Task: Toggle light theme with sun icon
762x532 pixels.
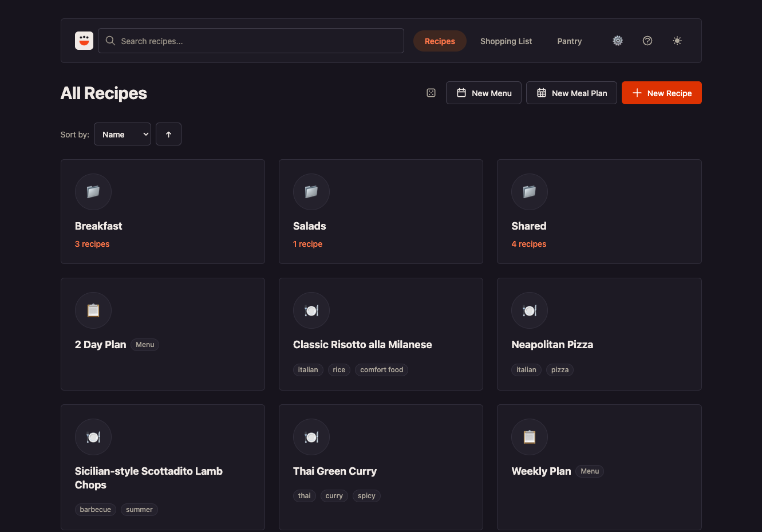Action: [677, 41]
